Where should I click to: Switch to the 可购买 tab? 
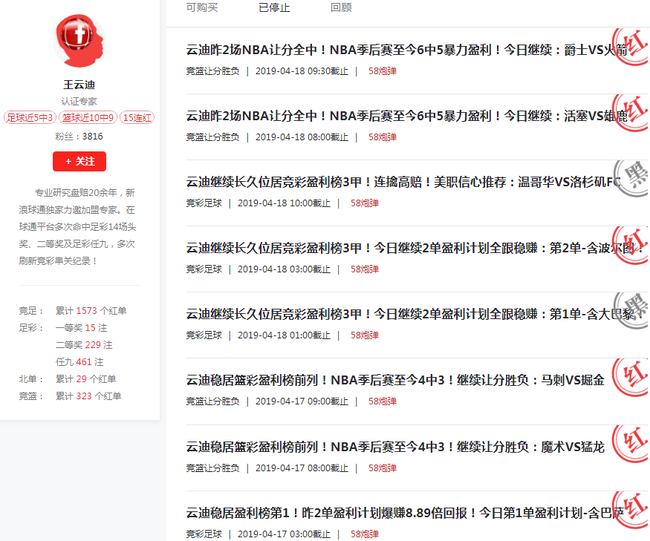pyautogui.click(x=202, y=7)
